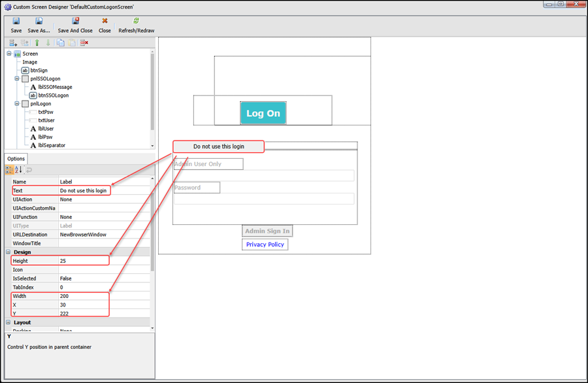Click the tree scrollbar down arrow

tap(153, 146)
